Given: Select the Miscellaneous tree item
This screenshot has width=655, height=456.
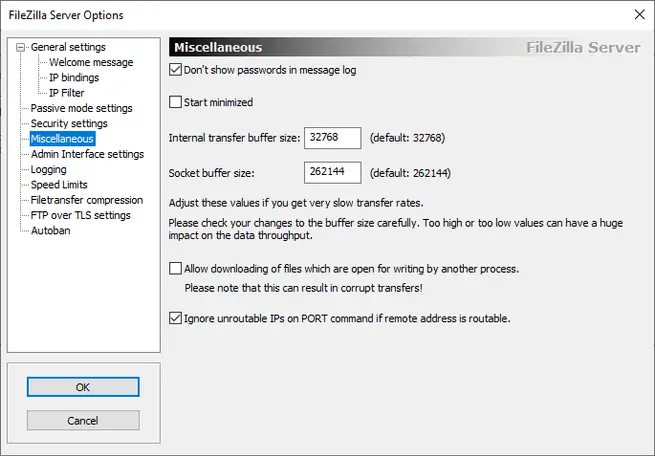Looking at the screenshot, I should pyautogui.click(x=62, y=139).
